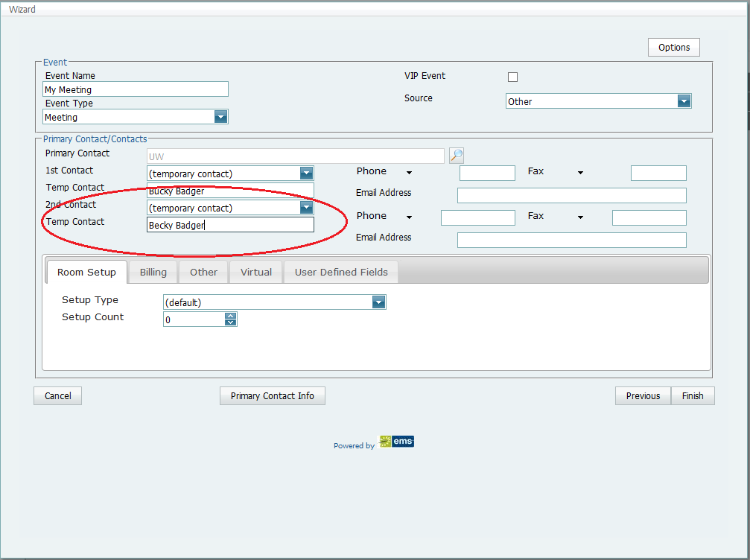Click the 1st Contact Phone number field
Viewport: 750px width, 560px height.
pos(487,173)
